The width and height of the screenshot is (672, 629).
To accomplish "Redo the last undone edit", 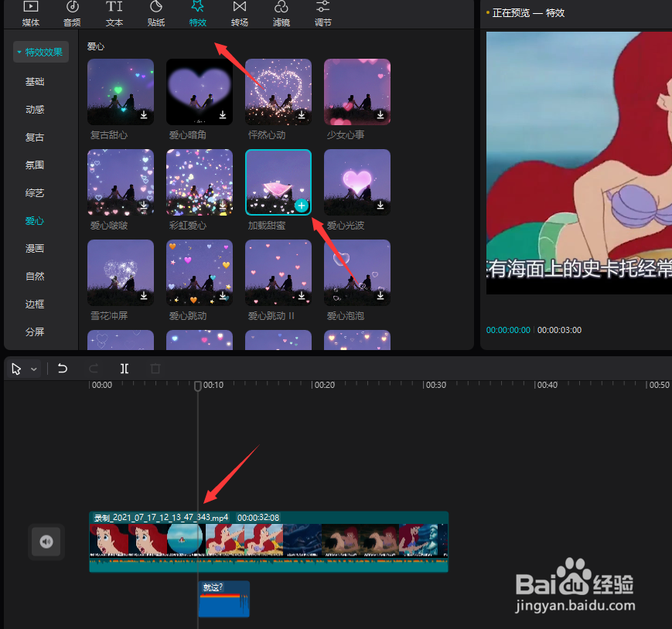I will click(94, 369).
